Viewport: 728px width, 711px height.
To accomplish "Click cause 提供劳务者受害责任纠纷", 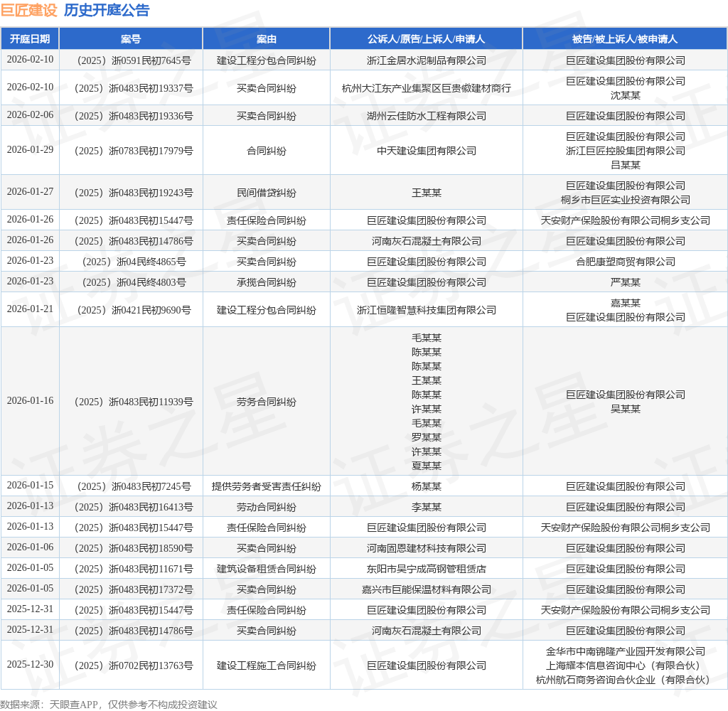I will pyautogui.click(x=267, y=486).
